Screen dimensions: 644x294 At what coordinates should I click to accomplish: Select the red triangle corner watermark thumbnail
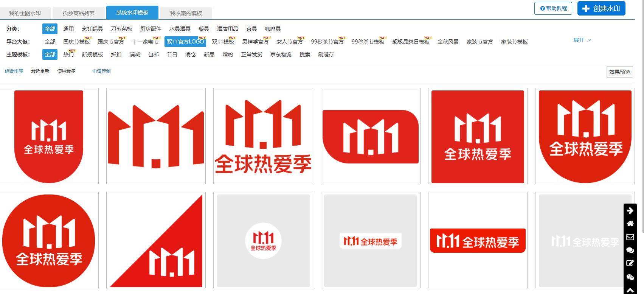pyautogui.click(x=156, y=240)
